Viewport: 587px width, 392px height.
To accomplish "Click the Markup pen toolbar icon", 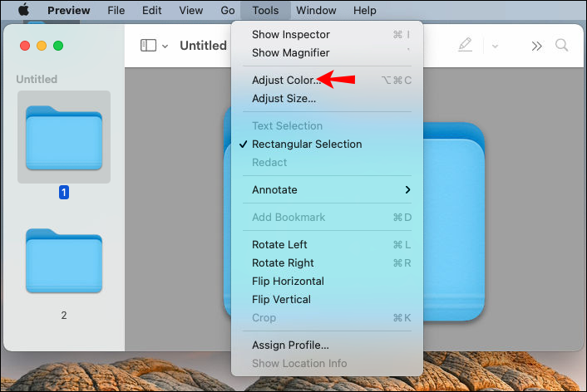I will [466, 46].
